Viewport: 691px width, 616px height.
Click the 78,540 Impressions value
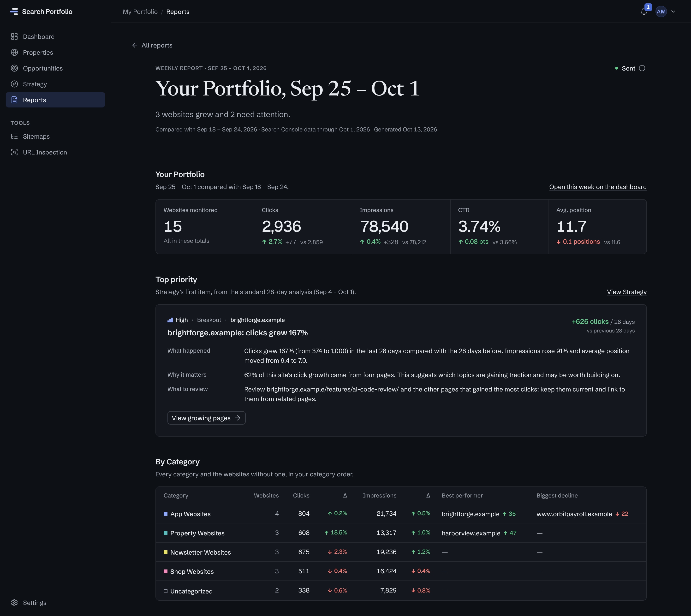pos(384,226)
